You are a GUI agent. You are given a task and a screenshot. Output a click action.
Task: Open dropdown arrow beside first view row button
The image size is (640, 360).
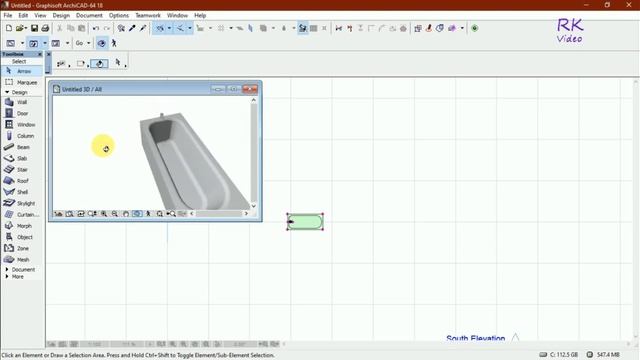22,43
